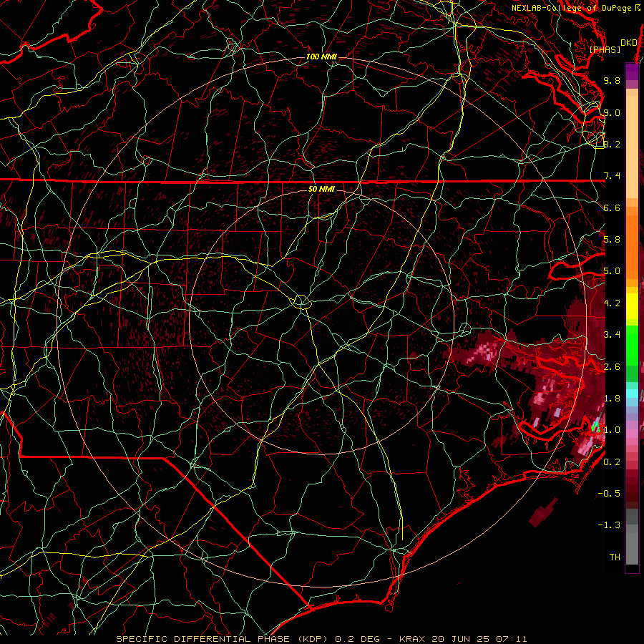Screen dimensions: 644x644
Task: Click the -1.3 value on the color scale
Action: [609, 525]
